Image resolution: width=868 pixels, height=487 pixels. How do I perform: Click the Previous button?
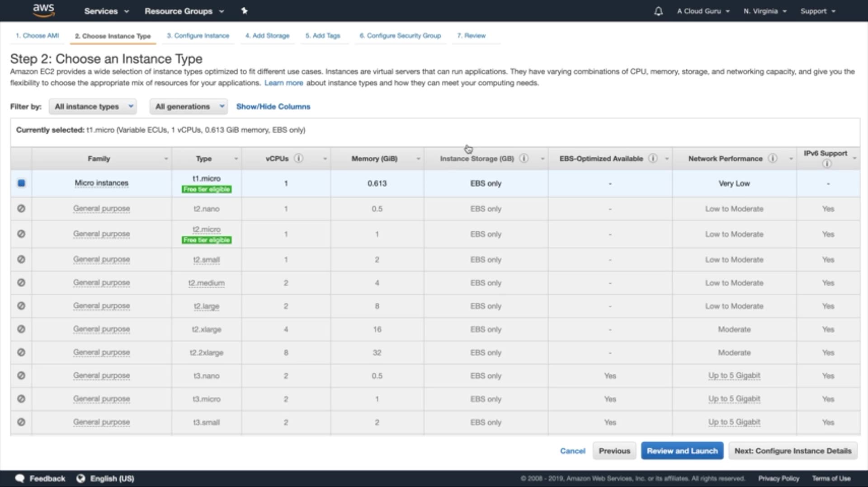pos(614,451)
